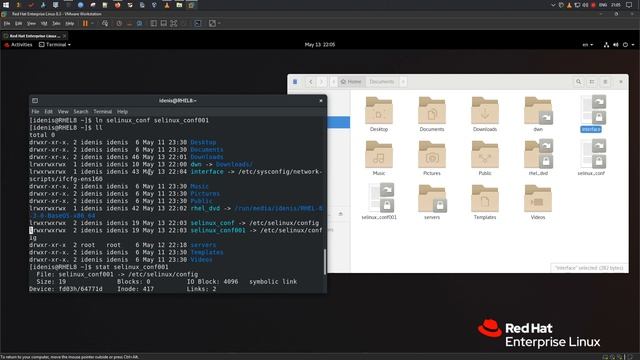The image size is (640, 360).
Task: Go forward in the Files window
Action: (322, 82)
